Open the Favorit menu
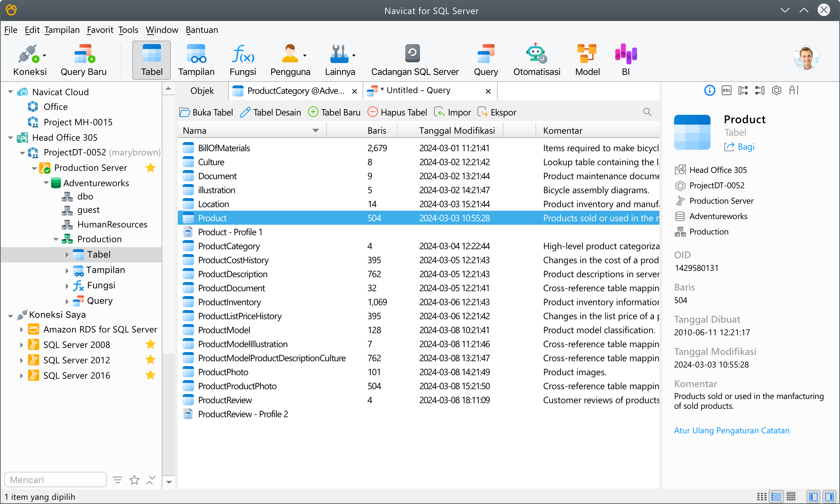Screen dimensions: 840x504 100,30
